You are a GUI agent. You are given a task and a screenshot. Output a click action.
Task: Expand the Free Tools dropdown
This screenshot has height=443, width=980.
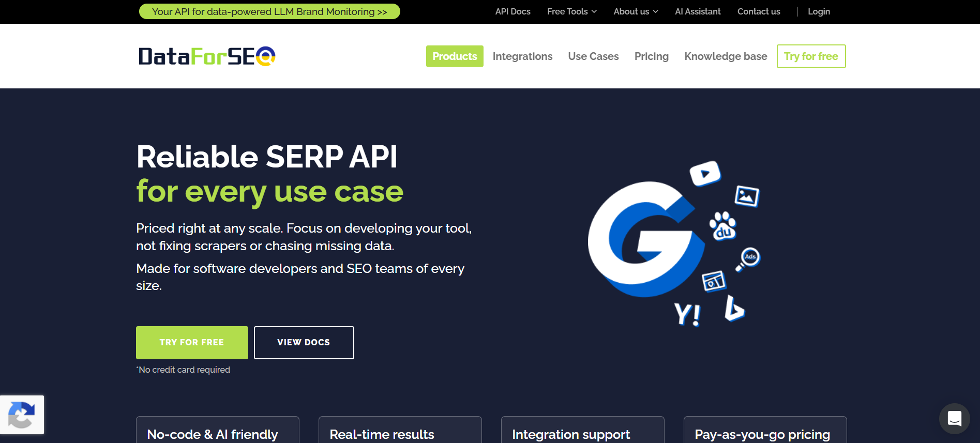point(572,11)
